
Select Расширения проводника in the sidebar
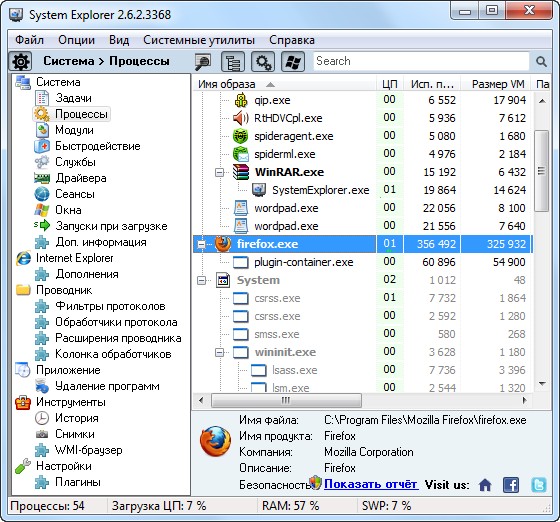pyautogui.click(x=118, y=338)
